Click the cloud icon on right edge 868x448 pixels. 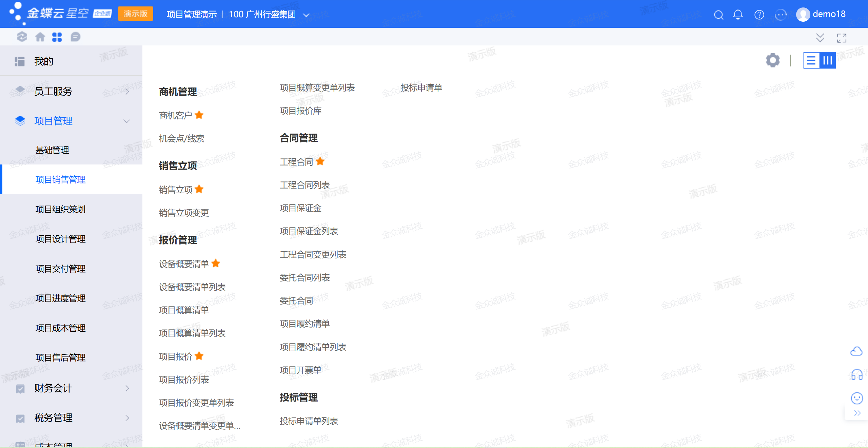[x=856, y=351]
